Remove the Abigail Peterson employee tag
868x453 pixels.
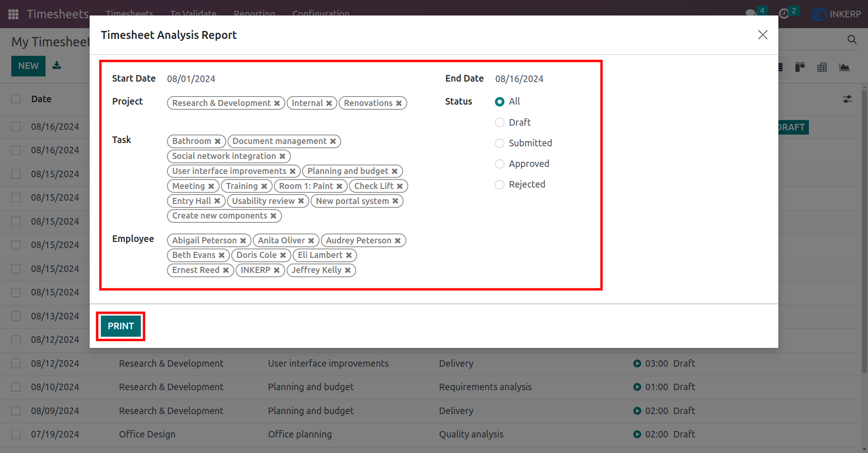point(243,241)
